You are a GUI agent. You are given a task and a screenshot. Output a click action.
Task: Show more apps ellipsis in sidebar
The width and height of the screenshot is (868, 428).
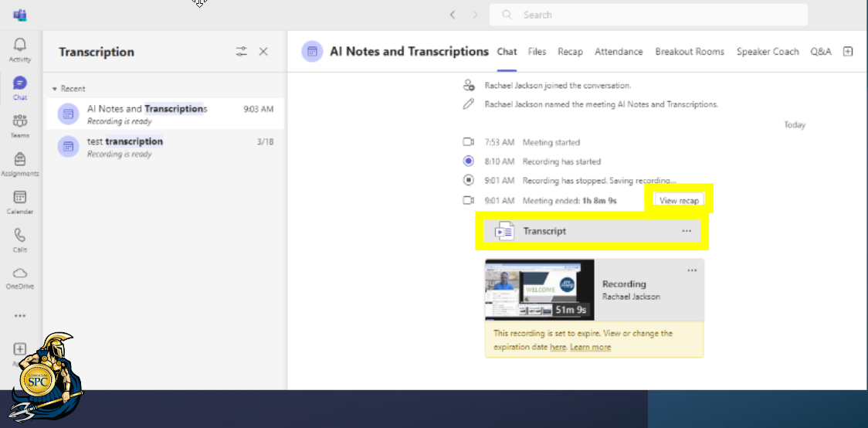click(x=20, y=316)
